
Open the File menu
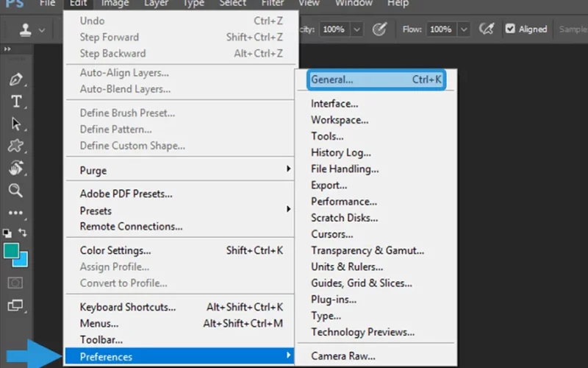(48, 4)
